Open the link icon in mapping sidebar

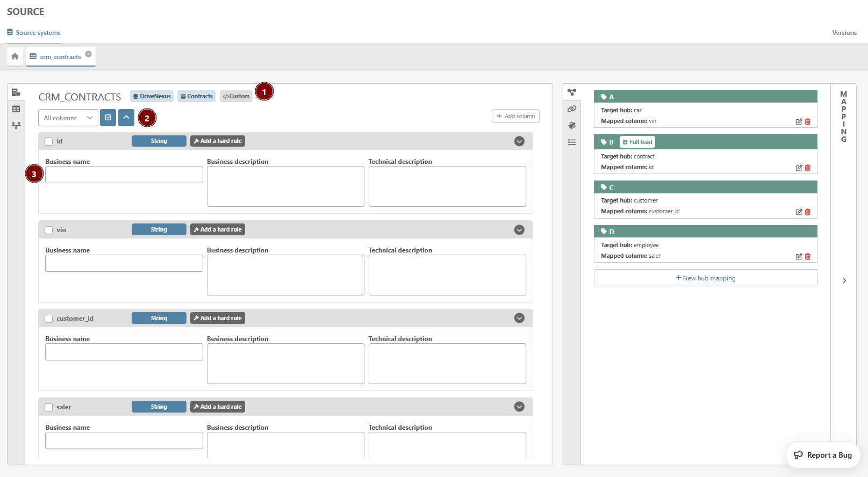[x=572, y=109]
